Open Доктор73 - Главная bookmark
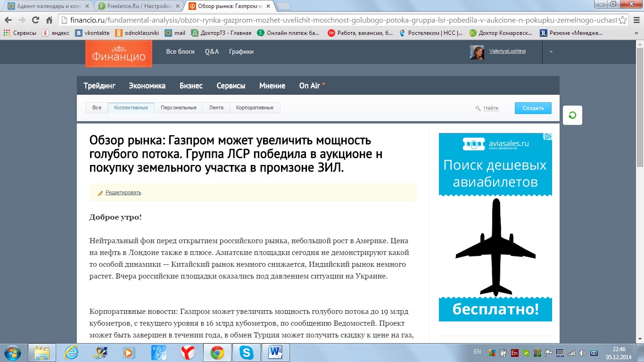This screenshot has width=644, height=362. [221, 33]
